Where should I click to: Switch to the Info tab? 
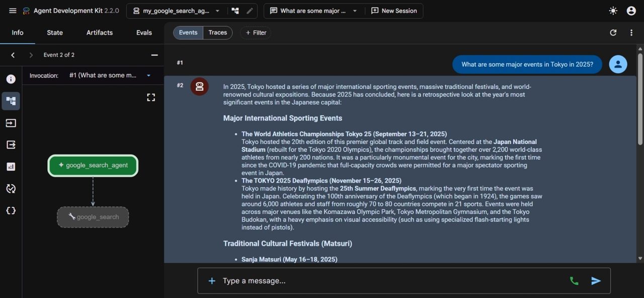coord(18,32)
